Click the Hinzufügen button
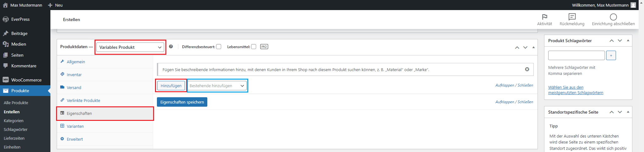This screenshot has width=644, height=152. click(171, 86)
